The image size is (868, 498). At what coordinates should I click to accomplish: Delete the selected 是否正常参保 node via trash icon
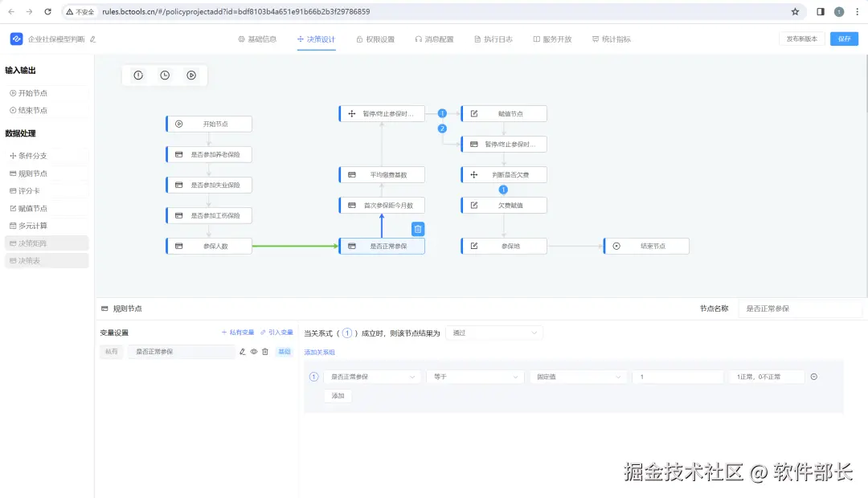[x=417, y=229]
